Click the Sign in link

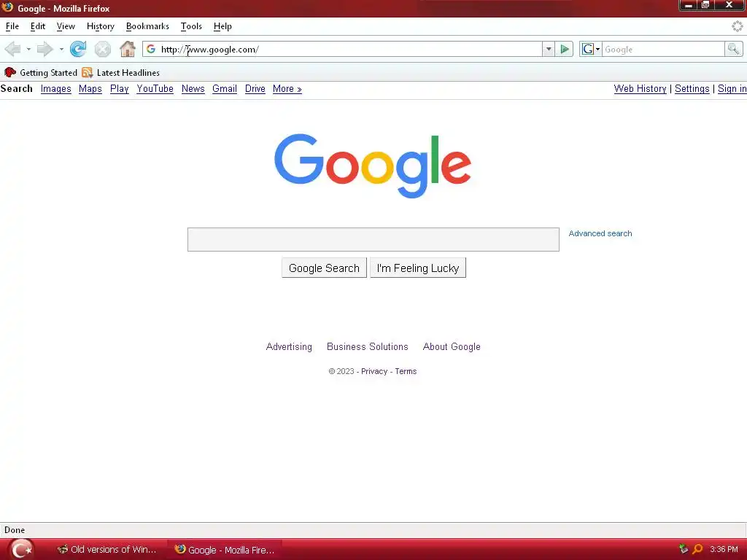click(x=732, y=88)
